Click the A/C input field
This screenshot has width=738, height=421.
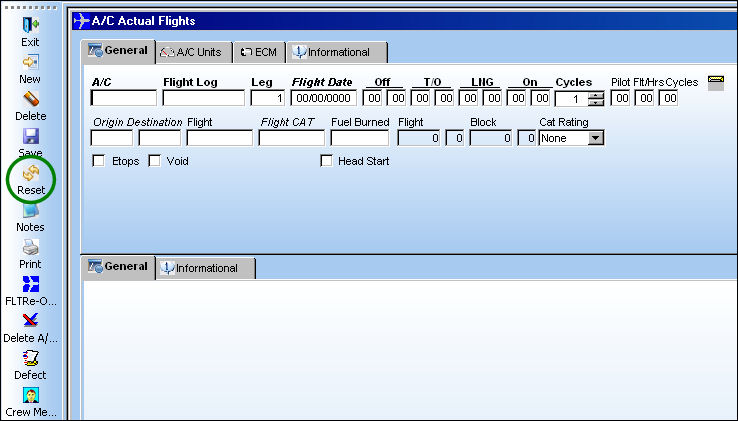[124, 98]
